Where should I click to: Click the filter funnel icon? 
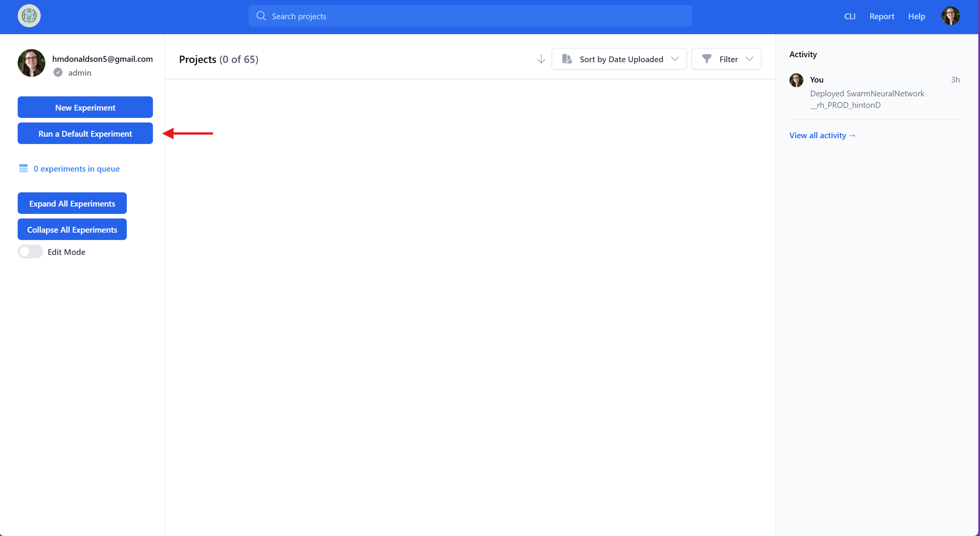(x=706, y=59)
